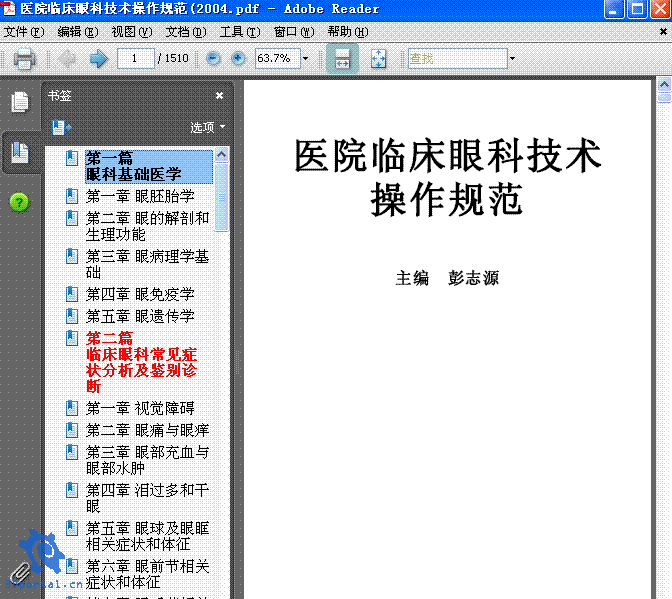Click the bookmarks panel scrollbar thumb
Image resolution: width=672 pixels, height=599 pixels.
pos(221,197)
